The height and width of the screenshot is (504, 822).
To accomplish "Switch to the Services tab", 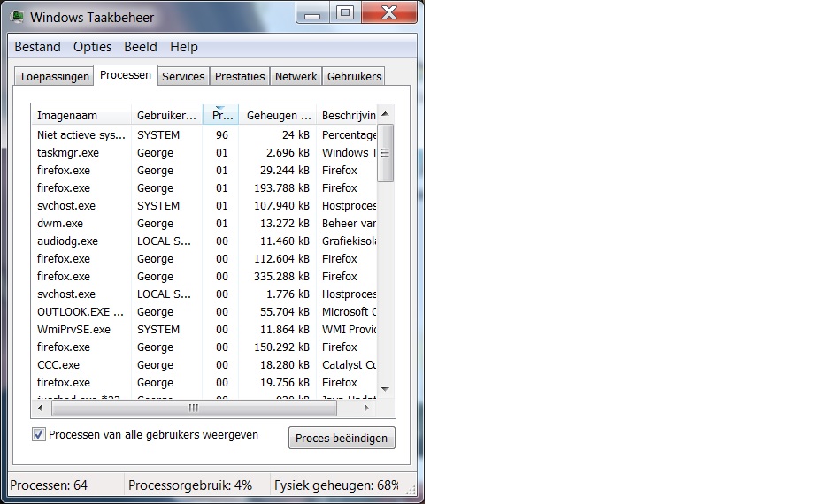I will click(x=183, y=77).
